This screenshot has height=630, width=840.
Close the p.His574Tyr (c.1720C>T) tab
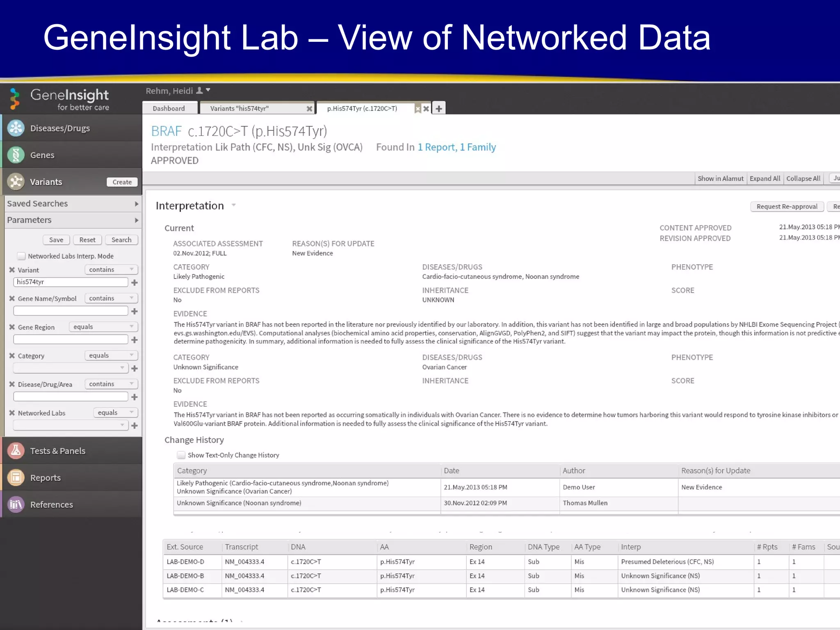tap(426, 109)
